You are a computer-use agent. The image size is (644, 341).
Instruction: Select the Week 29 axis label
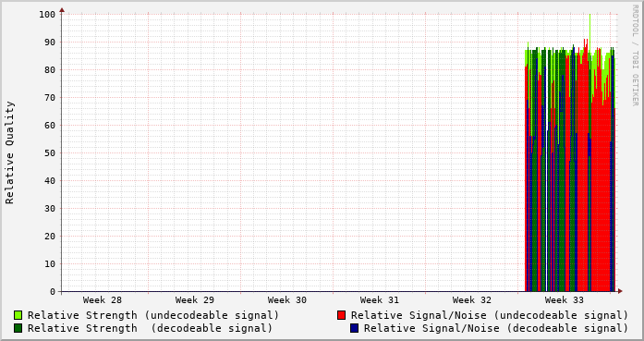click(195, 300)
